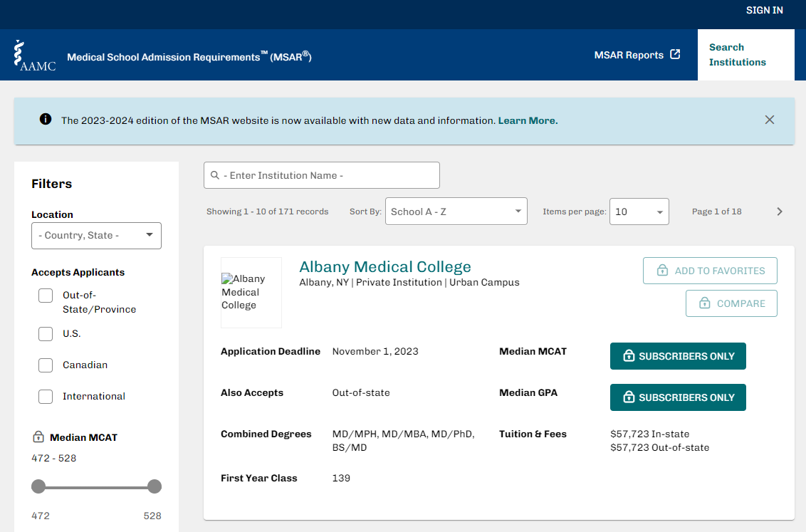Follow the Learn More link
The image size is (806, 532).
(x=528, y=120)
